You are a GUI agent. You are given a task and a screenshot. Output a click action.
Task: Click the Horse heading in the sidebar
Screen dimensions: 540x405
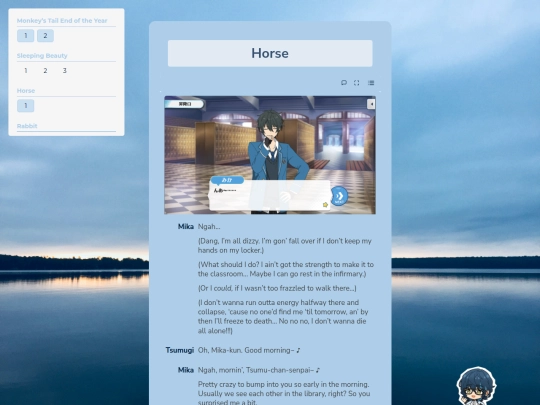click(x=26, y=91)
